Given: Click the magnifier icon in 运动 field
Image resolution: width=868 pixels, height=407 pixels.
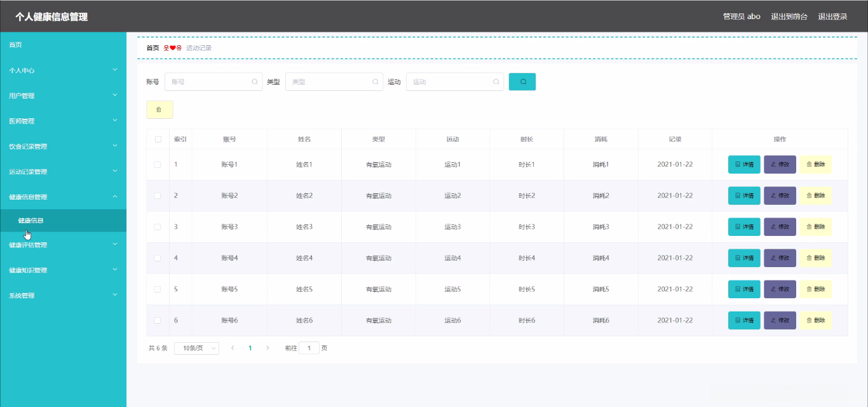Looking at the screenshot, I should point(496,81).
